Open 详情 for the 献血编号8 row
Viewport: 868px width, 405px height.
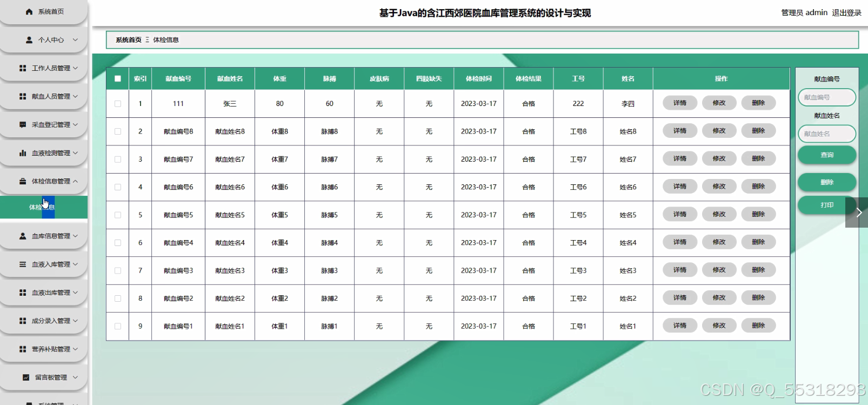tap(680, 131)
